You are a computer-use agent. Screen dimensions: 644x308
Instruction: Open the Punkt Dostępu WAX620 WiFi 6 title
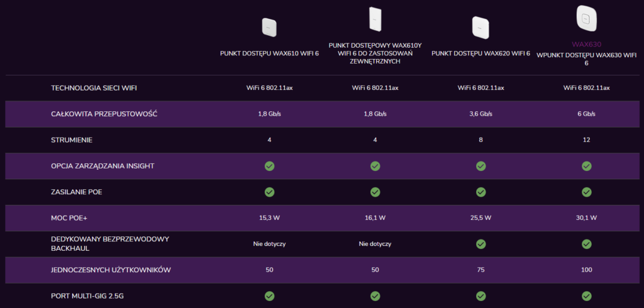tap(480, 53)
